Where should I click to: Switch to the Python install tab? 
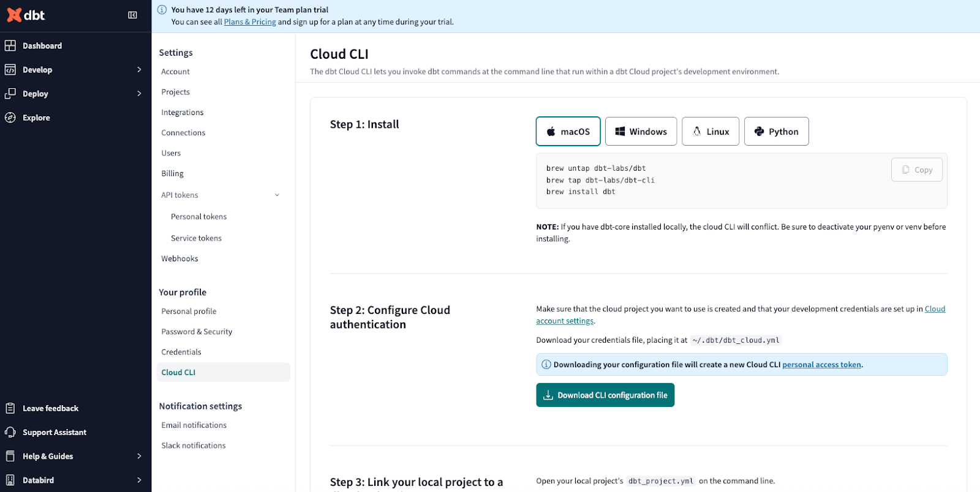(776, 131)
